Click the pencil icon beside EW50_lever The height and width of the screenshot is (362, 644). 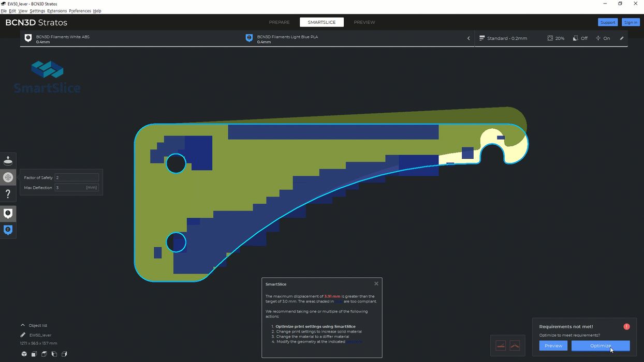tap(23, 335)
